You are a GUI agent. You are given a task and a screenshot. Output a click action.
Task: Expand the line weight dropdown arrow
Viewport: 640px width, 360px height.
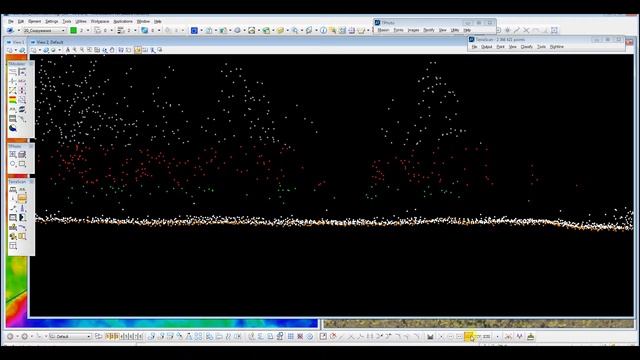[x=135, y=31]
